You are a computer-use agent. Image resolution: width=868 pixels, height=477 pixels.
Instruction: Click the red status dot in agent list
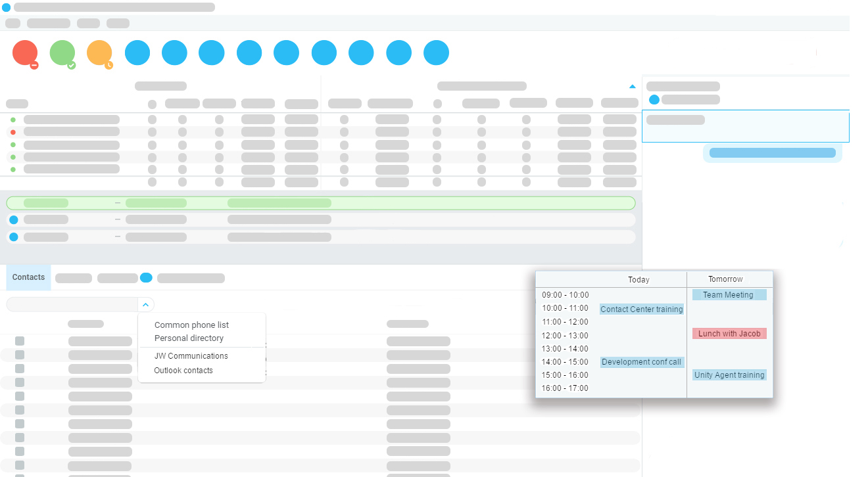13,132
